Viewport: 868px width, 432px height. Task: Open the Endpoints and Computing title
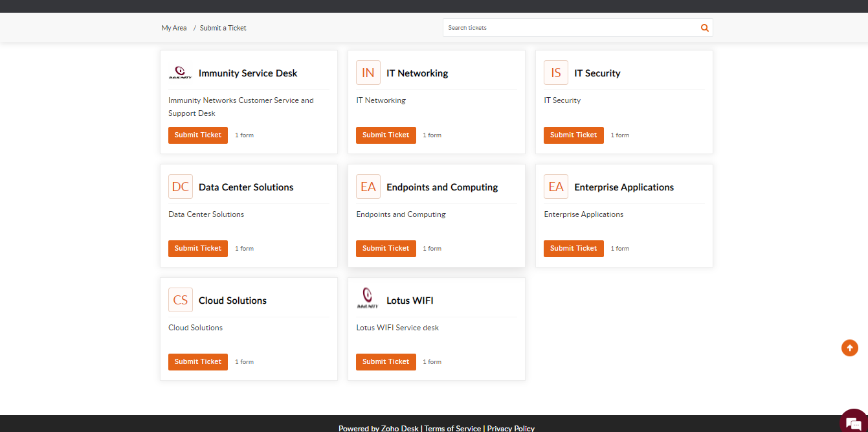tap(442, 187)
